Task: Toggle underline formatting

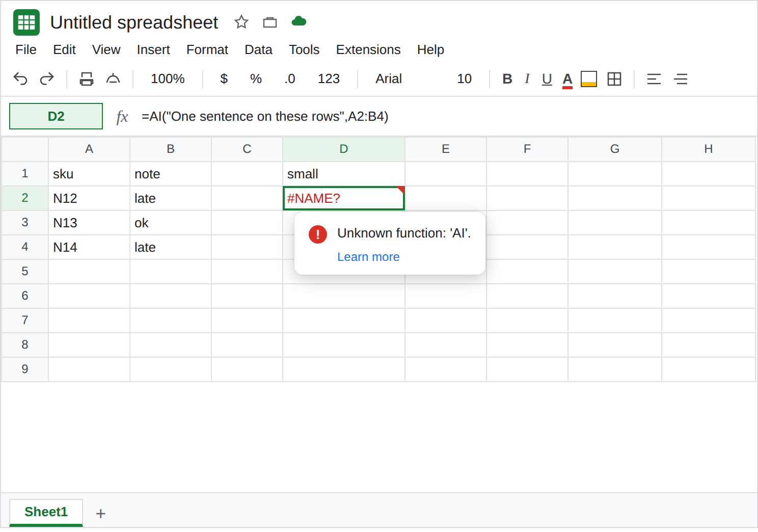Action: click(x=547, y=79)
